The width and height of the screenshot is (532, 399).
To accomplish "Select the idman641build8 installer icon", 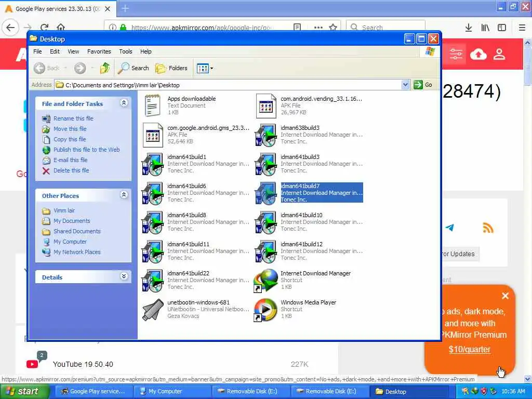I will click(x=152, y=222).
